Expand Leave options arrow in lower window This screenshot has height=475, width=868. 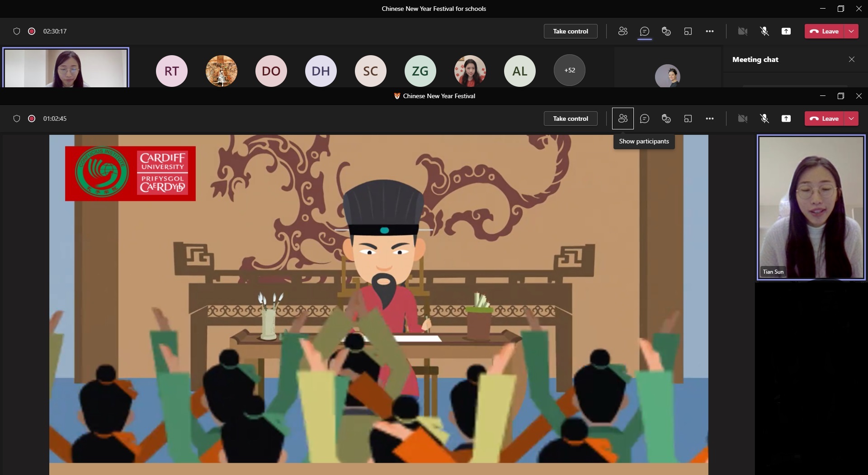pyautogui.click(x=851, y=119)
